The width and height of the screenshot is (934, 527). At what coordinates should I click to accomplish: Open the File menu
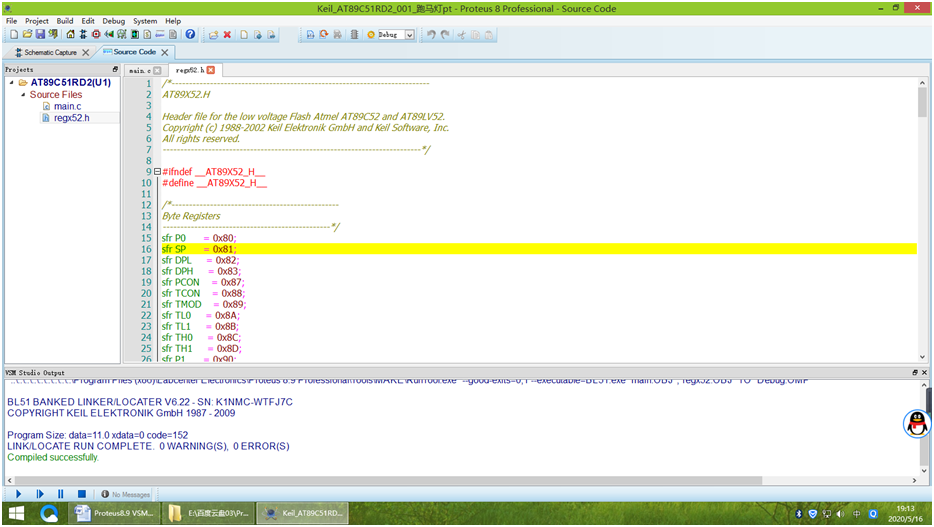pos(11,21)
